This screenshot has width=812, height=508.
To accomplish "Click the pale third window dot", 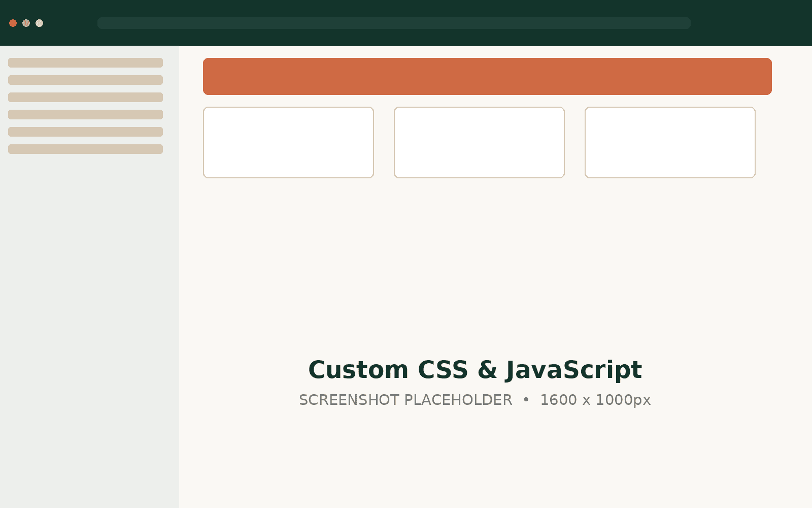I will (40, 23).
